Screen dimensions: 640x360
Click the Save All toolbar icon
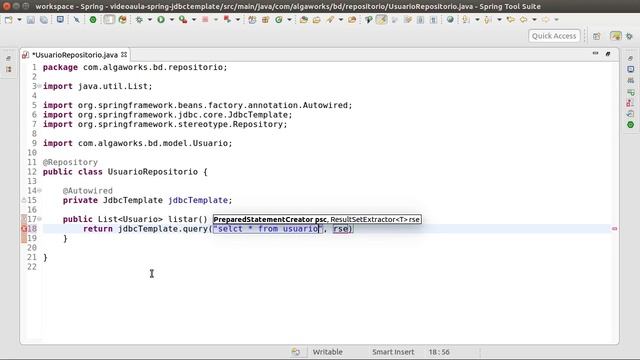point(44,20)
